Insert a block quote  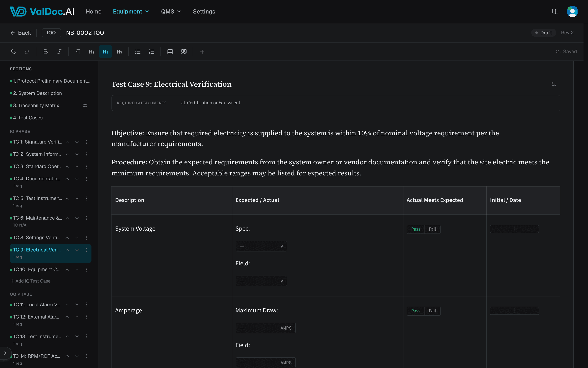point(184,52)
